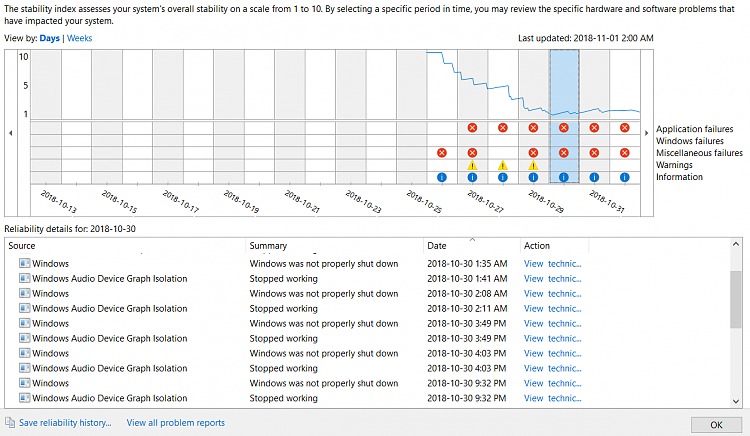The image size is (750, 436).
Task: Move the chart to later dates with right arrow
Action: [647, 133]
